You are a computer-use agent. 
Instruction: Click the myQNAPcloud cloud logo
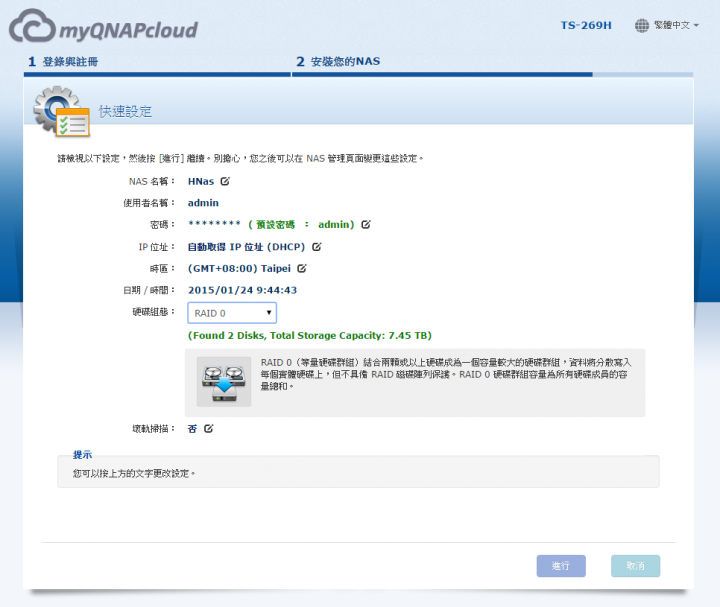tap(103, 27)
